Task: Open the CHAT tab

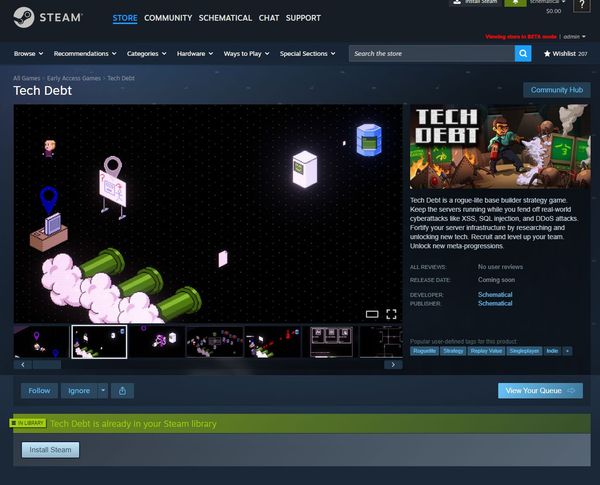Action: (x=269, y=18)
